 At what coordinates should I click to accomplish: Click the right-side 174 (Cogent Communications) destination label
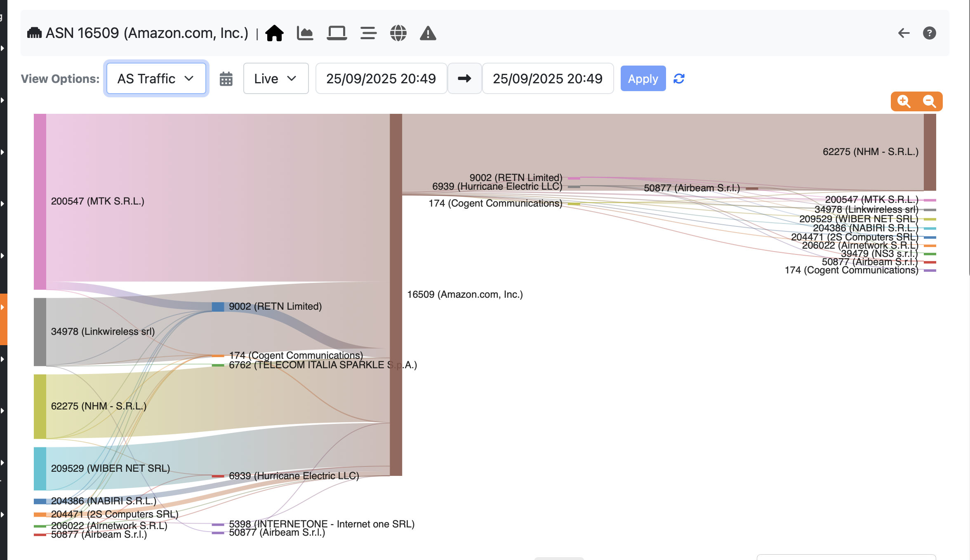(x=852, y=270)
